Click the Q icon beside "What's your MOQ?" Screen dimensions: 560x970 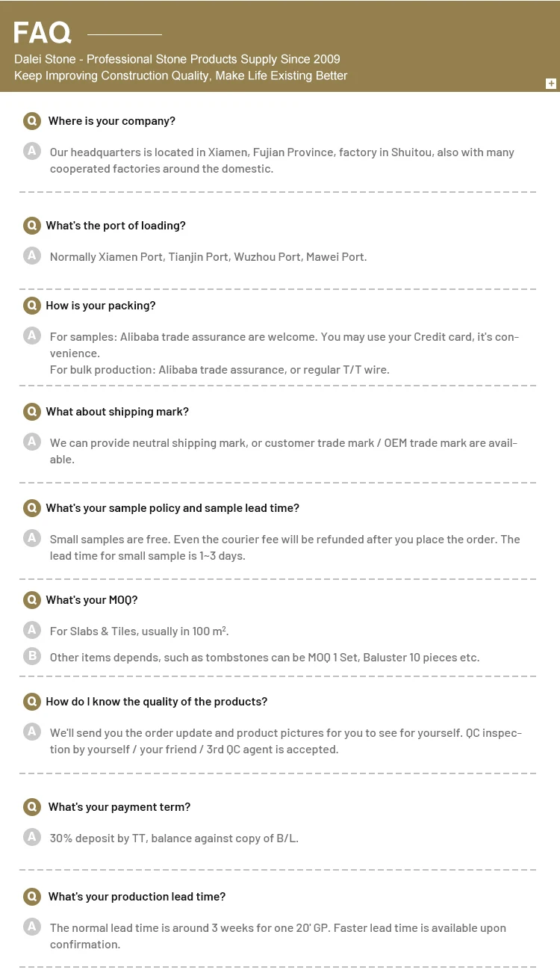click(x=32, y=600)
